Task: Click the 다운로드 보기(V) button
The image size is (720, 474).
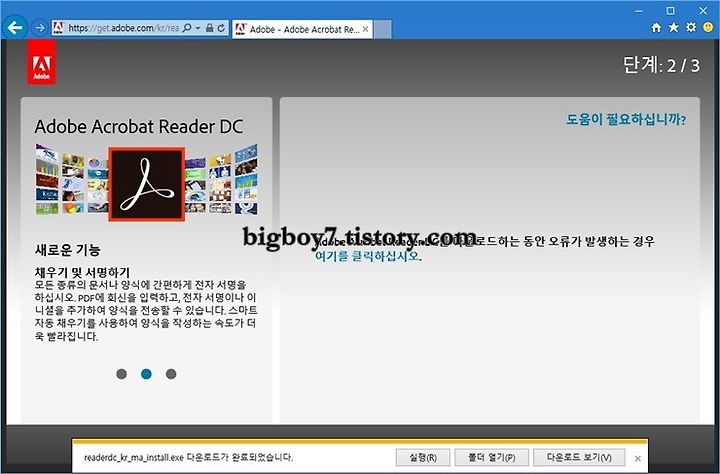Action: [x=579, y=457]
